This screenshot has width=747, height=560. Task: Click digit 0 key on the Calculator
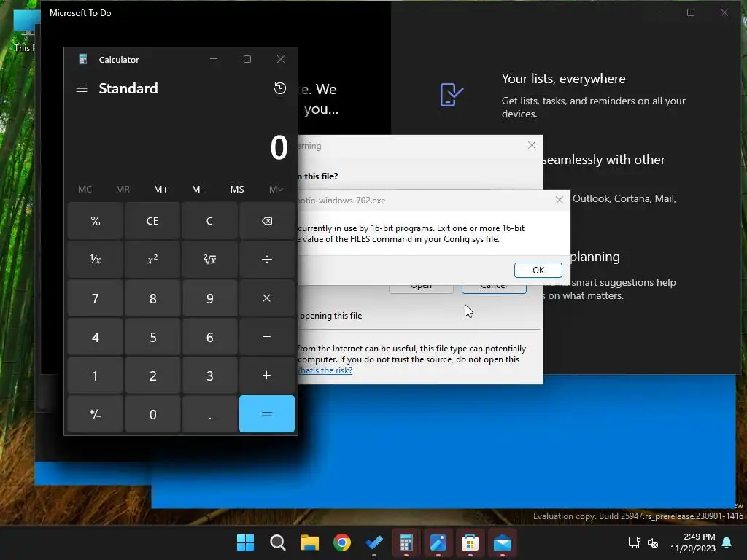pos(152,414)
